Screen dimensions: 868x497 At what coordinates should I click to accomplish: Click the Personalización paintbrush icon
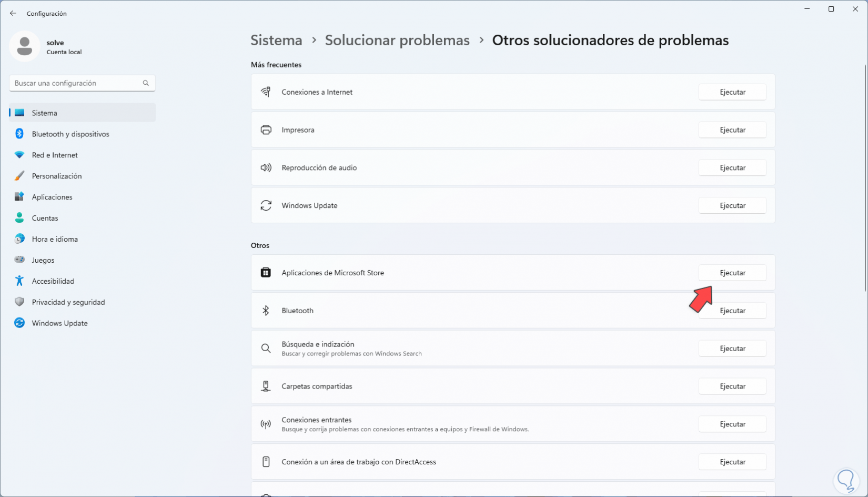point(19,176)
